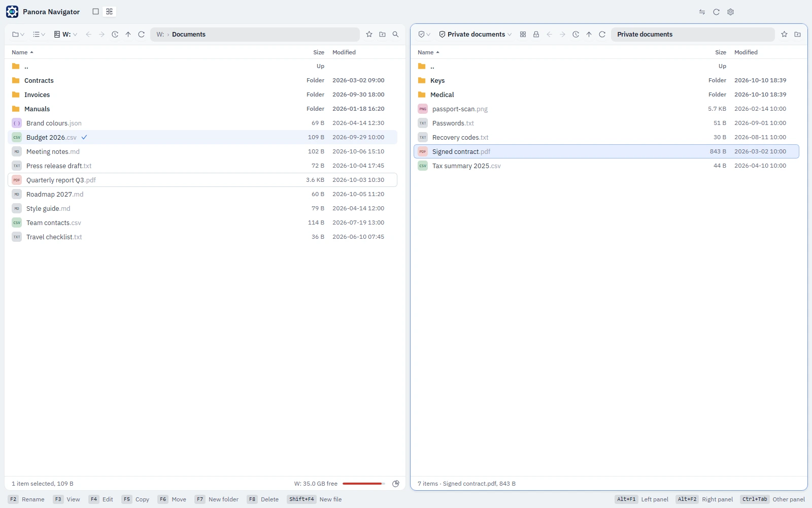This screenshot has width=812, height=508.
Task: Sort right panel by Modified column
Action: tap(746, 52)
